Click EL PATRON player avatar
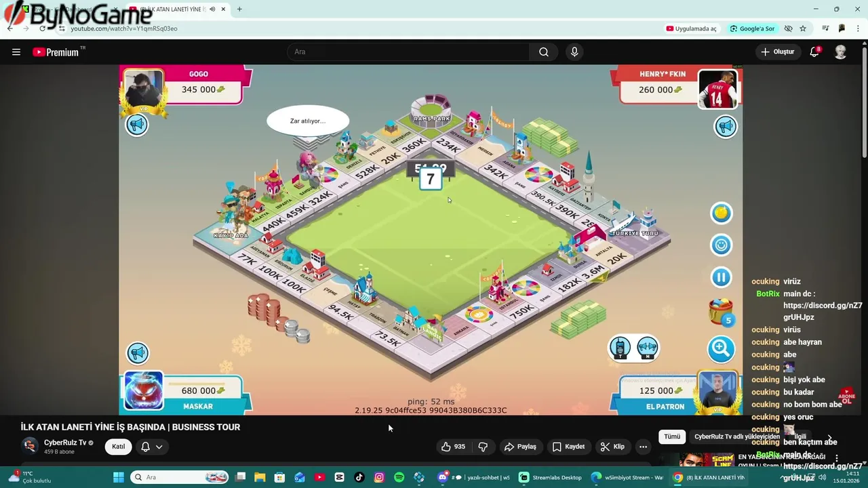The height and width of the screenshot is (488, 868). [x=717, y=392]
